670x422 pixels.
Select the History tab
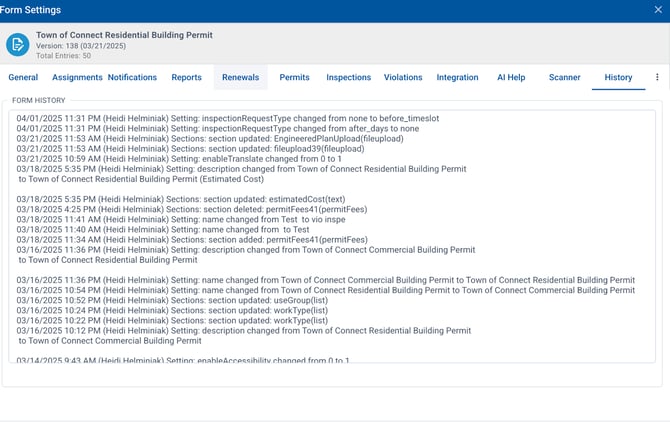pos(618,77)
